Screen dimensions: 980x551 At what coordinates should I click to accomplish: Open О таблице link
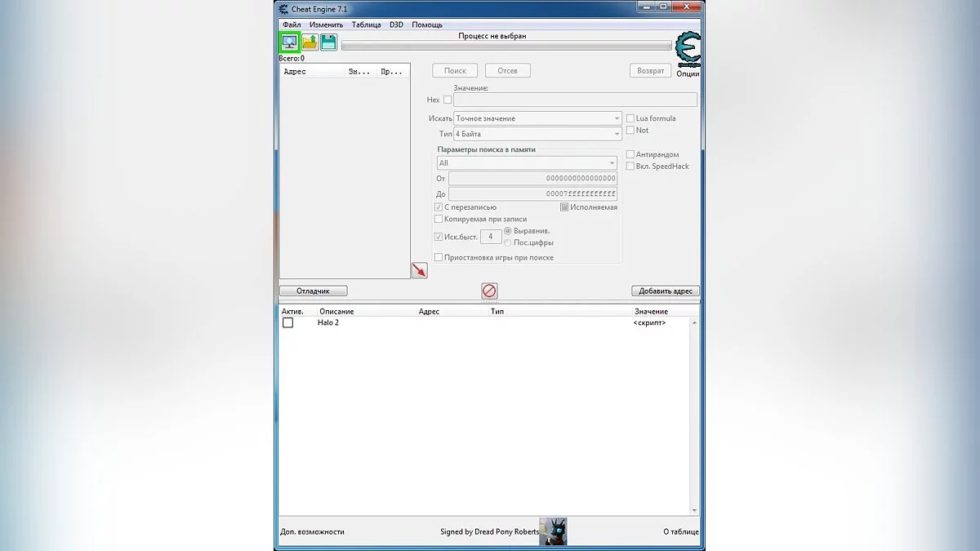coord(680,531)
